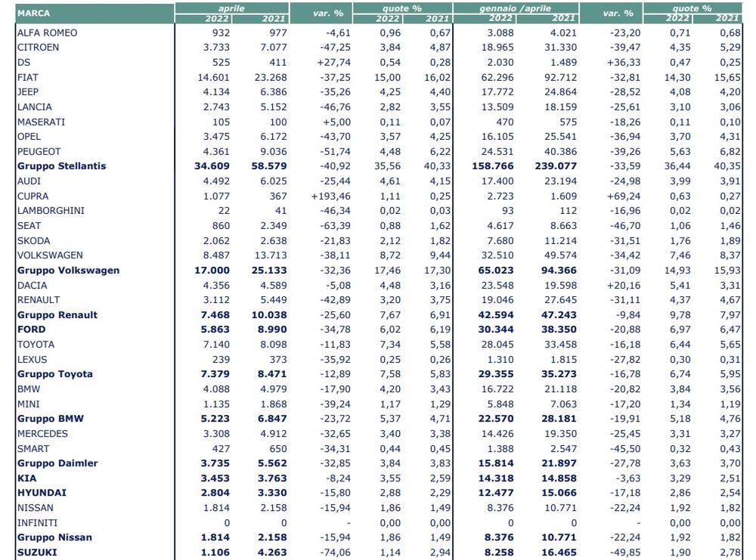Click the ALFA ROMEO row label
The image size is (756, 560).
[47, 32]
